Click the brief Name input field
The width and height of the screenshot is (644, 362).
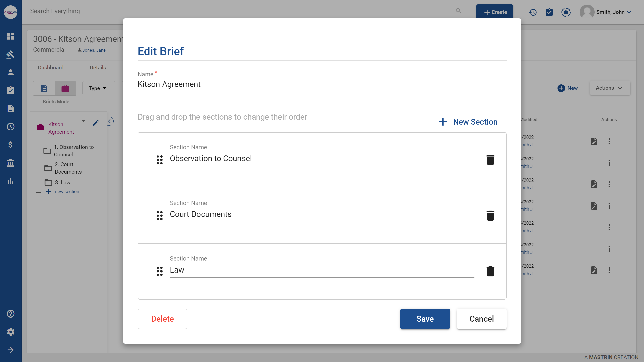pyautogui.click(x=322, y=84)
